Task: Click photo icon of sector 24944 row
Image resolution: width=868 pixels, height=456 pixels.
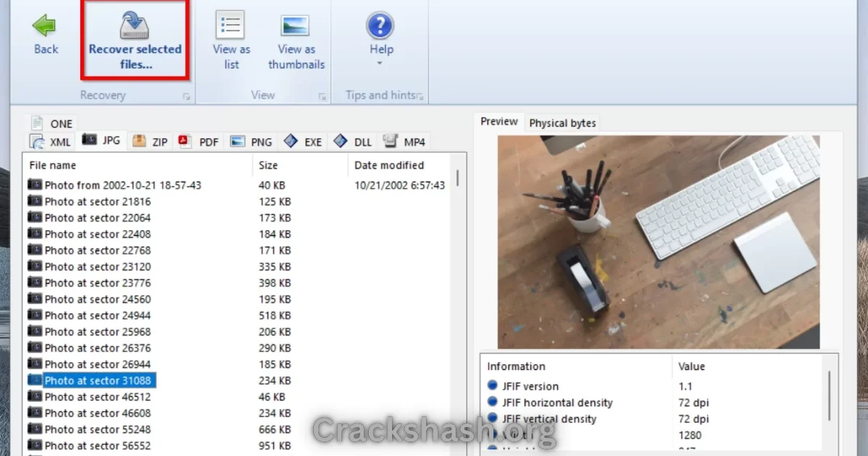Action: [x=35, y=316]
